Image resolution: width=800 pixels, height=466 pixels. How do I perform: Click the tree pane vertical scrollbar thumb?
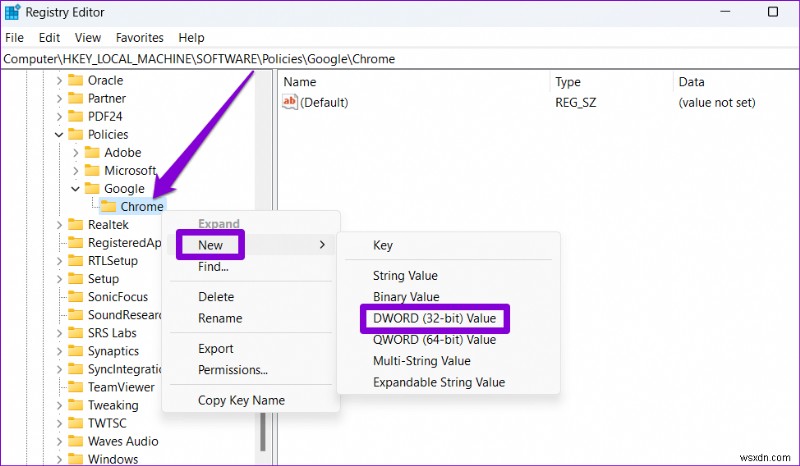coord(263,431)
